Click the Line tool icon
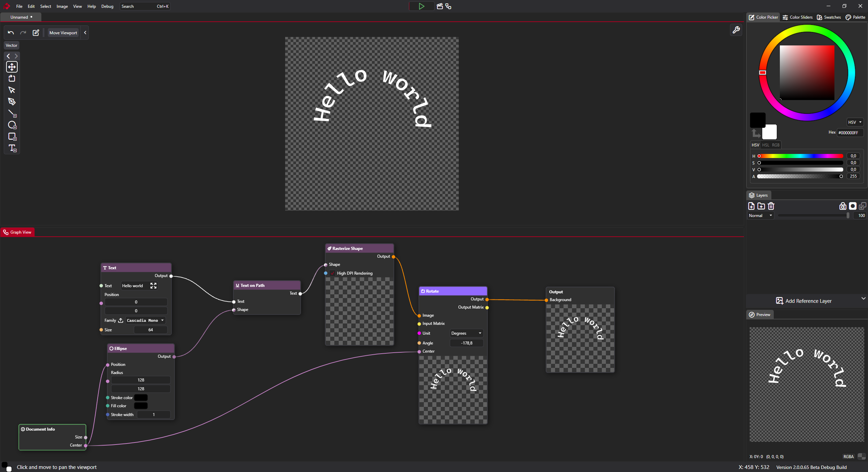This screenshot has width=868, height=472. click(12, 113)
